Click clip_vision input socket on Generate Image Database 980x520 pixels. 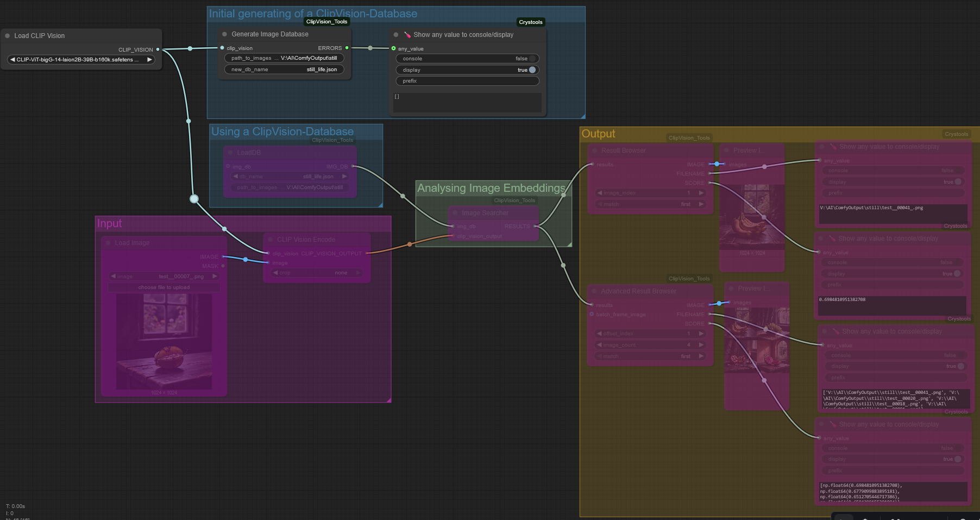(x=222, y=48)
